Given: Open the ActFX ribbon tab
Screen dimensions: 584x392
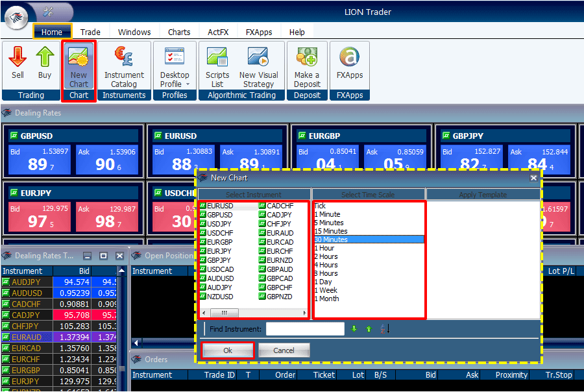Looking at the screenshot, I should point(218,32).
